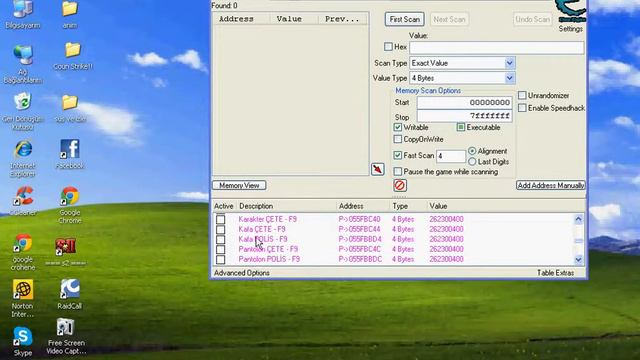Select Internet Explorer desktop shortcut
Viewport: 640px width, 360px height.
click(22, 159)
